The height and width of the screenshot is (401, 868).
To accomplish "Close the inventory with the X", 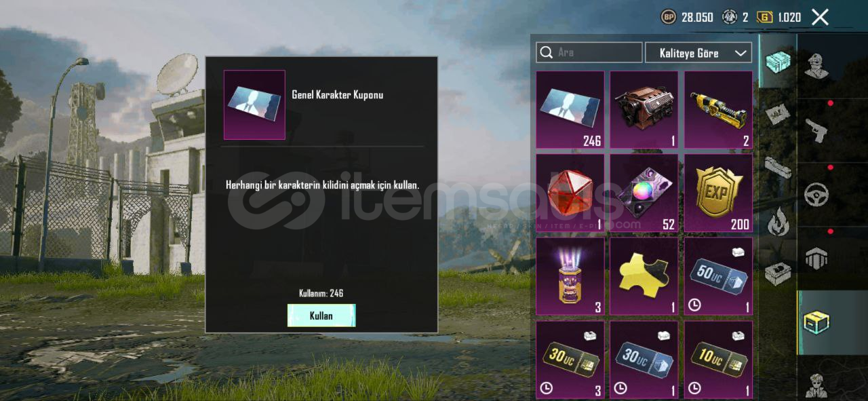I will point(820,17).
